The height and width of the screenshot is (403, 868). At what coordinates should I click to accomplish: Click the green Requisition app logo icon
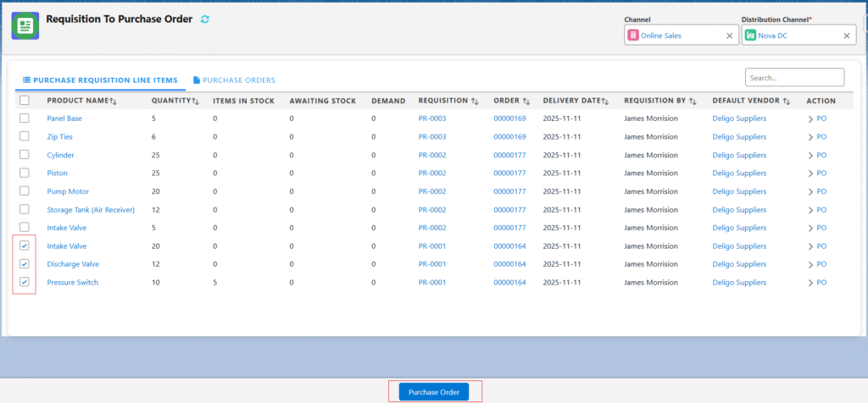pyautogui.click(x=25, y=25)
